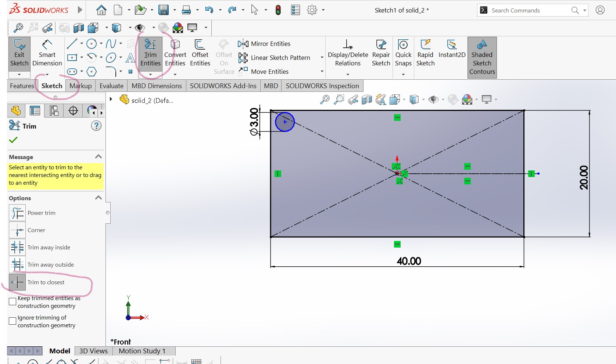This screenshot has height=364, width=616.
Task: Select Power trim option
Action: [x=17, y=213]
